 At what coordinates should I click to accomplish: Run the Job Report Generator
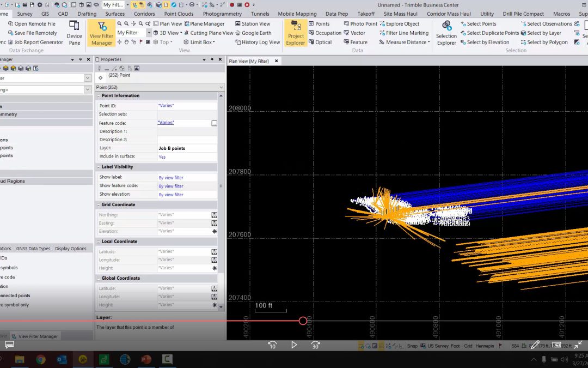pyautogui.click(x=35, y=42)
